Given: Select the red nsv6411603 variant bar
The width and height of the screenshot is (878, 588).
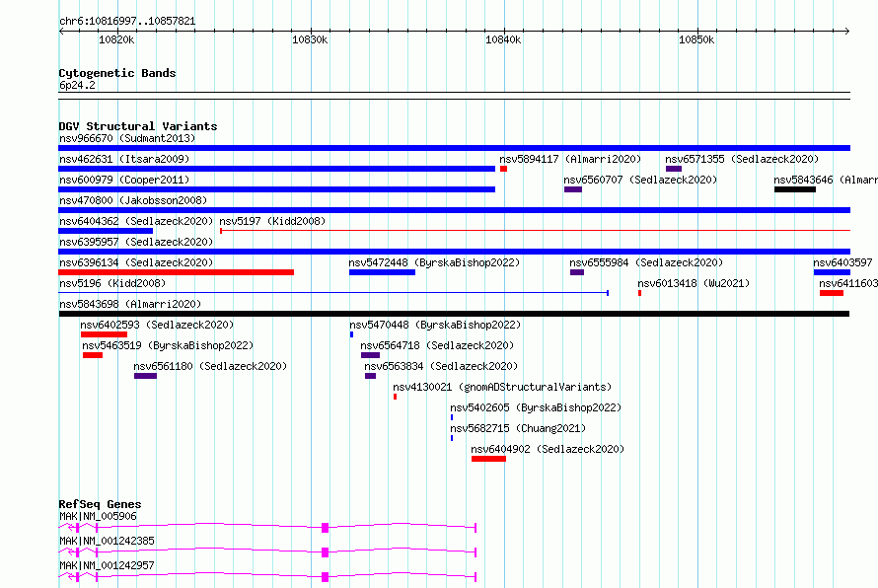Looking at the screenshot, I should [x=832, y=293].
